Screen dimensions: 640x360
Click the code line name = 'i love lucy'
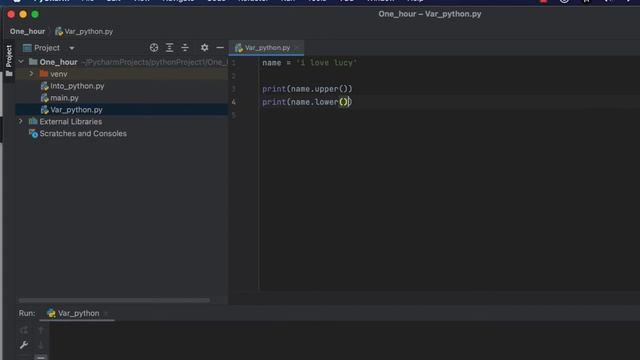tap(309, 63)
